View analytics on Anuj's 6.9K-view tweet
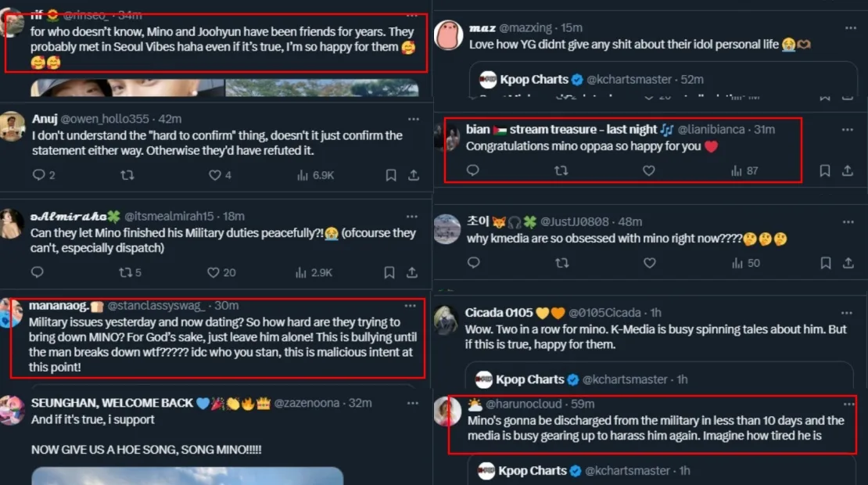 (x=315, y=175)
